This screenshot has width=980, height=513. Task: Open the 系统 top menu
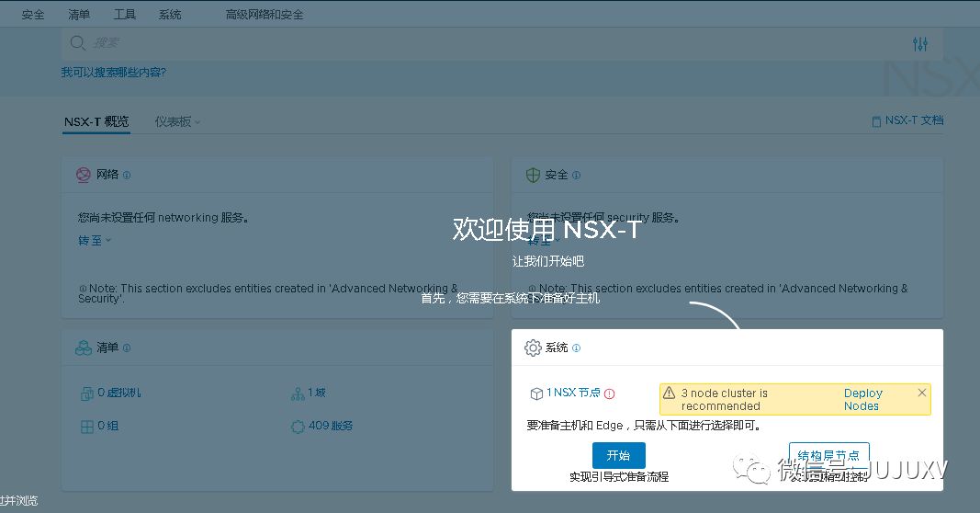pos(170,15)
